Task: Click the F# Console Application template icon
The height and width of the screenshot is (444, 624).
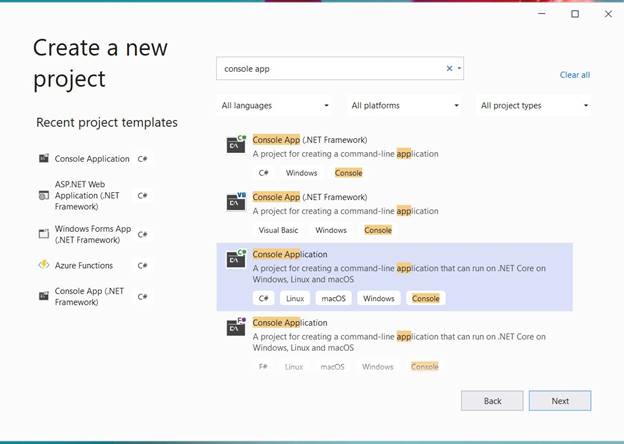Action: [x=236, y=327]
